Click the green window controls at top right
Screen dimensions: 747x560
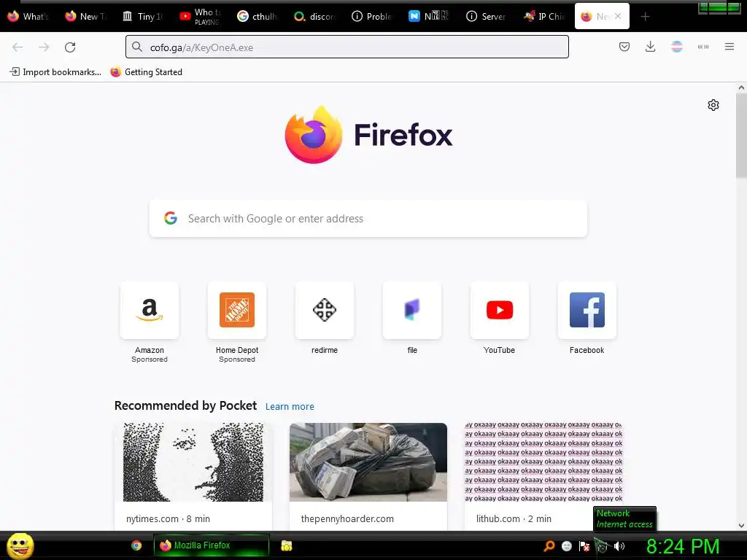pyautogui.click(x=719, y=7)
